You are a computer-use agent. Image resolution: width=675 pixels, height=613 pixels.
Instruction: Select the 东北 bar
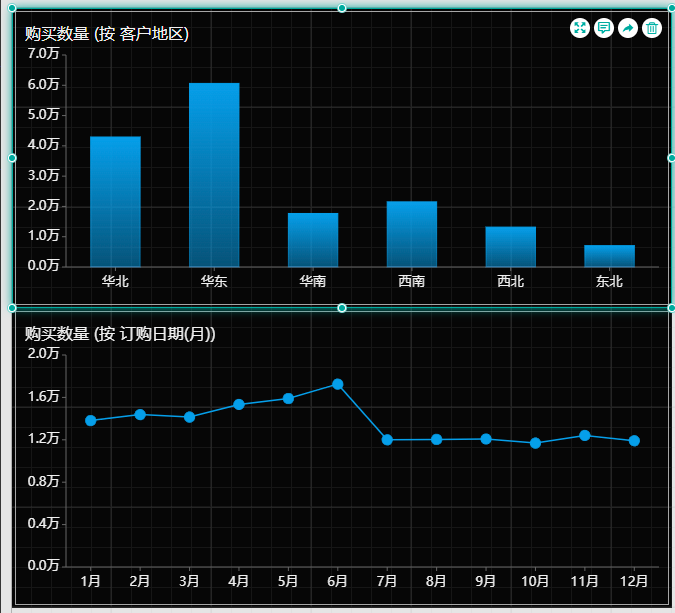(610, 256)
